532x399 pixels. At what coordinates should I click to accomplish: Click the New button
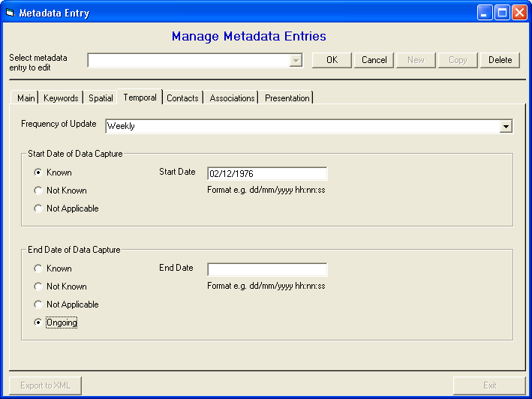point(416,60)
